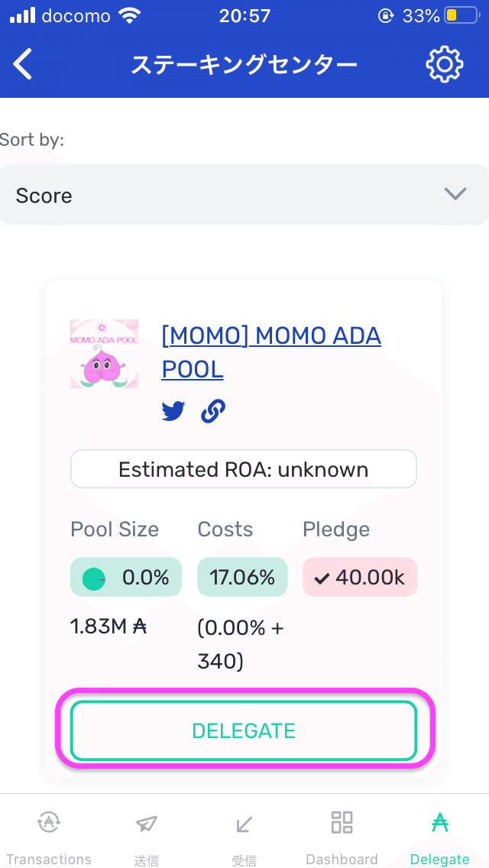Switch to the Dashboard tab label
The height and width of the screenshot is (868, 489).
click(342, 859)
